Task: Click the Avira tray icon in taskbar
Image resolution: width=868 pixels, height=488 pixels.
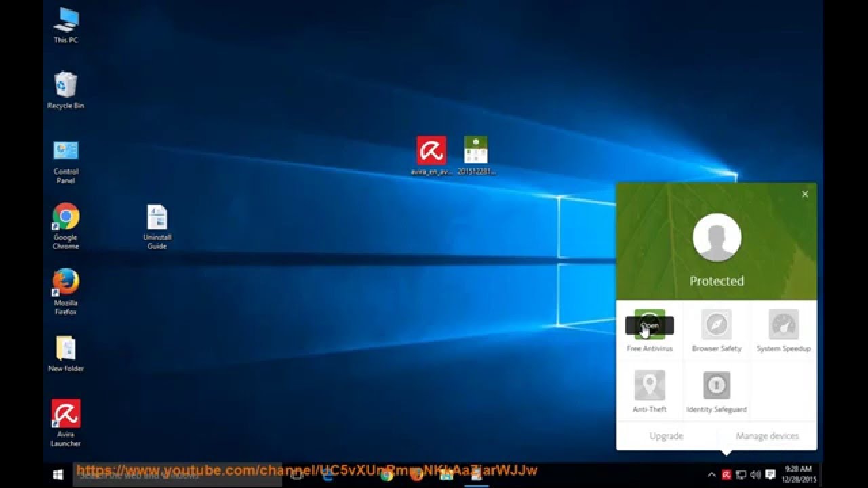Action: 726,475
